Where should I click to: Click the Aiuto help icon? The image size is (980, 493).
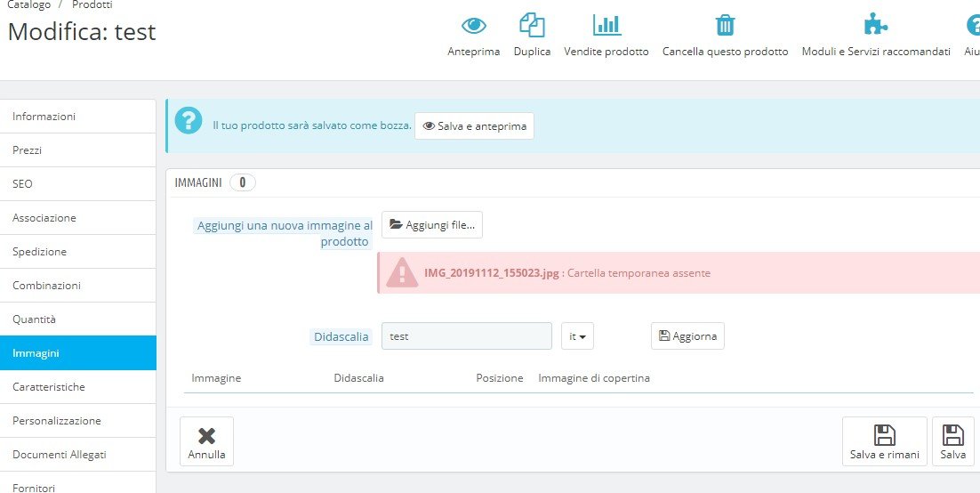[x=973, y=25]
